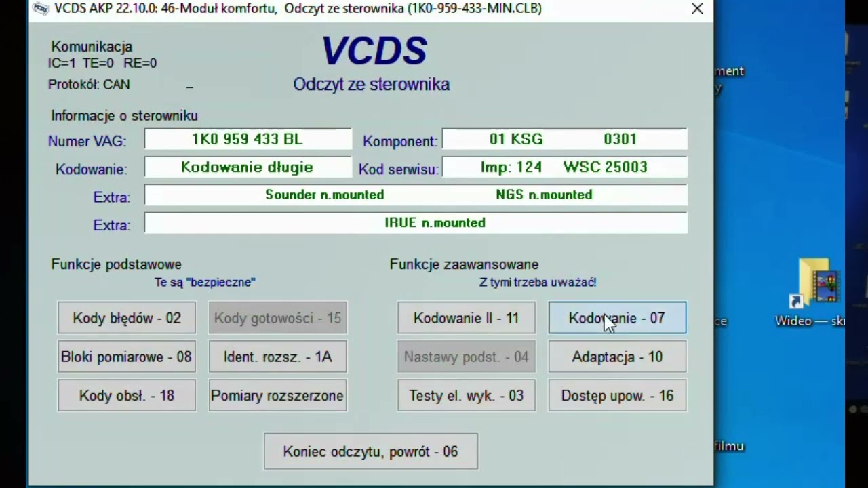Image resolution: width=868 pixels, height=488 pixels.
Task: Open Pomiary rozszerzone
Action: [x=277, y=395]
